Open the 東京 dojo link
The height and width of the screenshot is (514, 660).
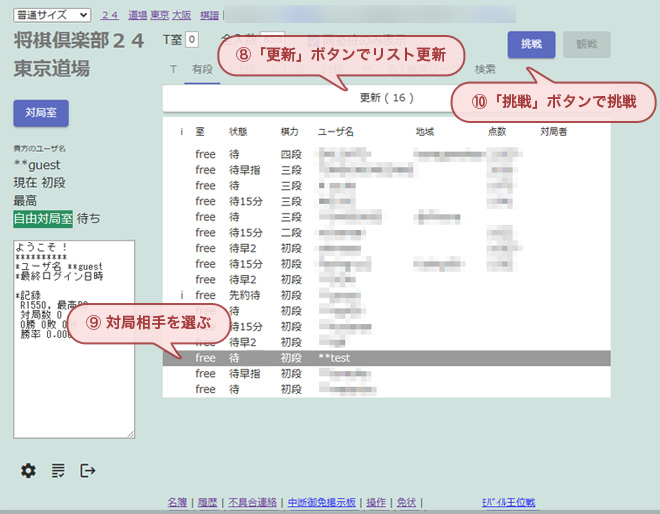coord(160,15)
